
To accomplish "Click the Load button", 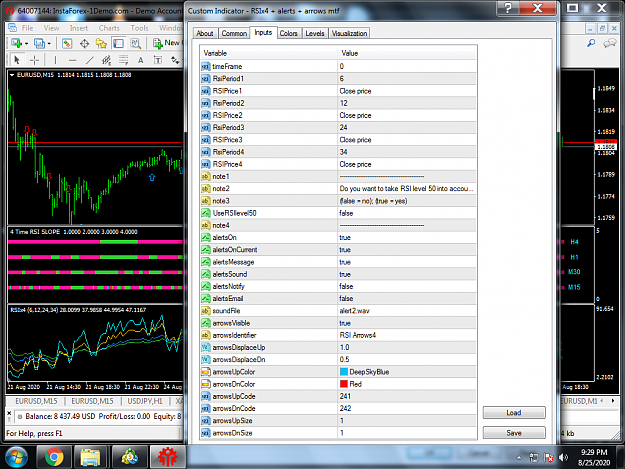I will [x=514, y=412].
